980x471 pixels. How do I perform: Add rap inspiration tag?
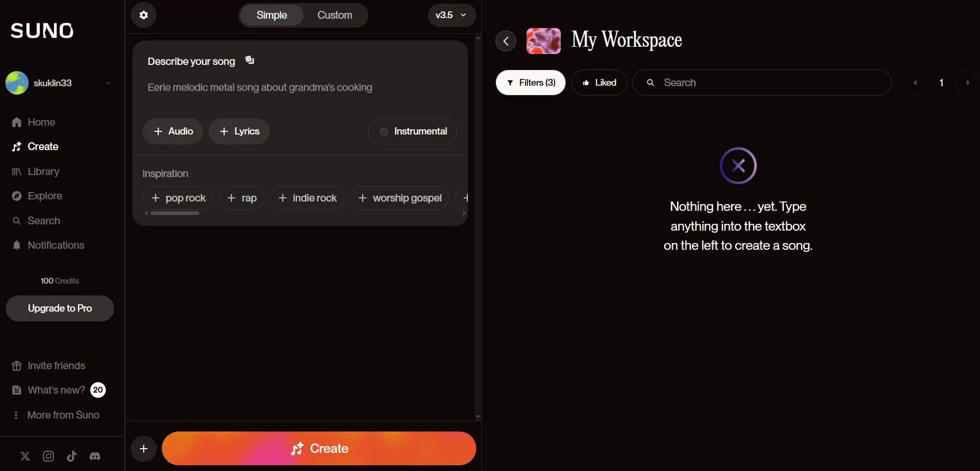pyautogui.click(x=242, y=198)
